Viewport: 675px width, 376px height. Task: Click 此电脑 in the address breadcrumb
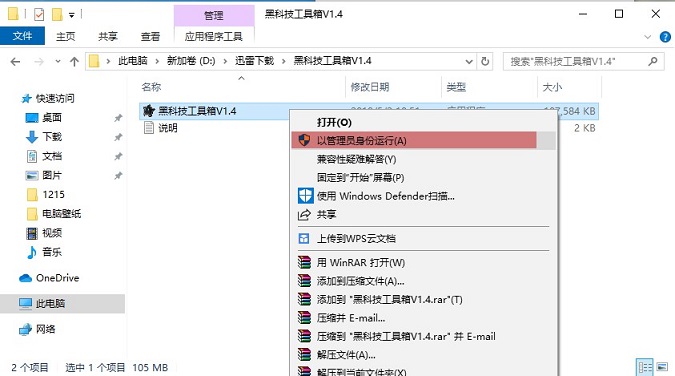133,61
